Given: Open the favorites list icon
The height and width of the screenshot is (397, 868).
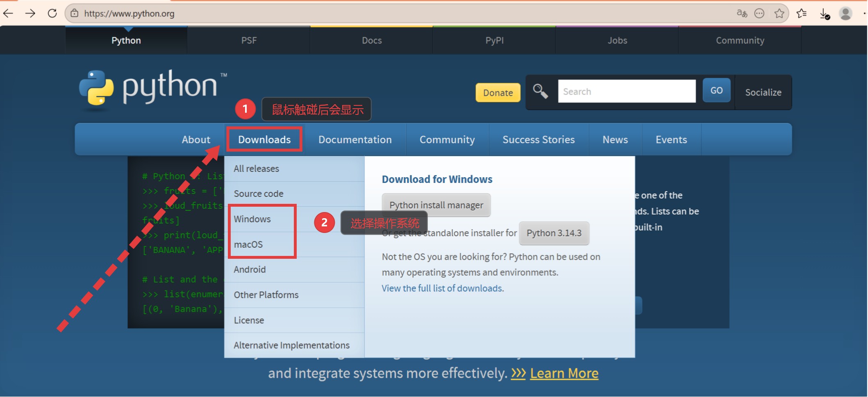Looking at the screenshot, I should (x=802, y=14).
